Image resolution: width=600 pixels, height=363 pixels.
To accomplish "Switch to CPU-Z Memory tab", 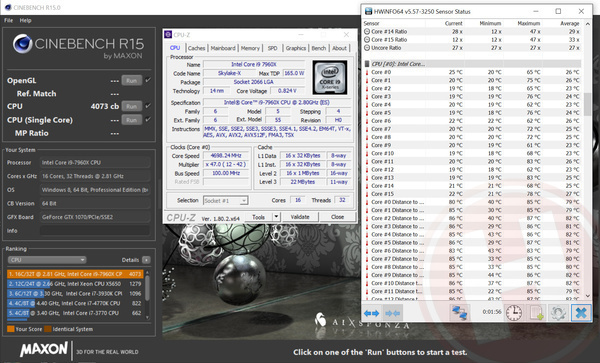I will tap(250, 48).
